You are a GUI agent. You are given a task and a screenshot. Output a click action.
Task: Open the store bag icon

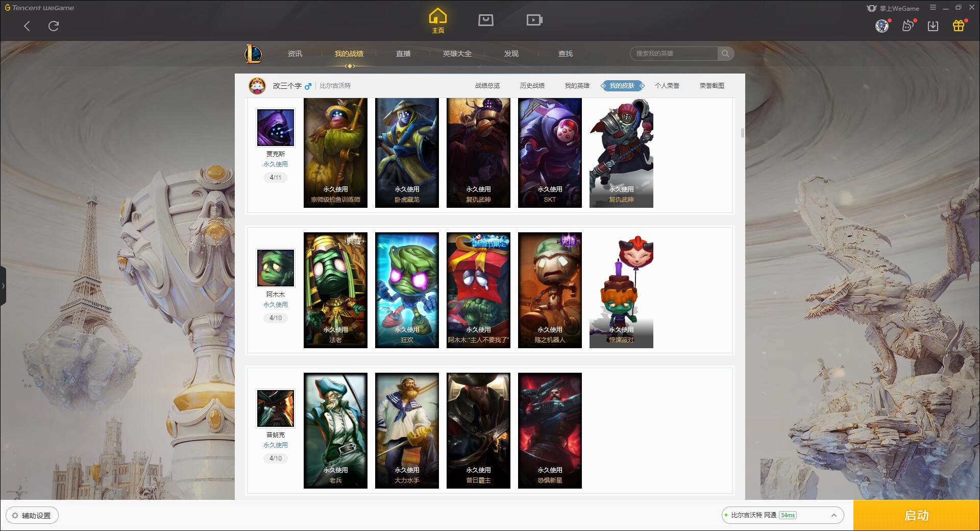pos(486,20)
